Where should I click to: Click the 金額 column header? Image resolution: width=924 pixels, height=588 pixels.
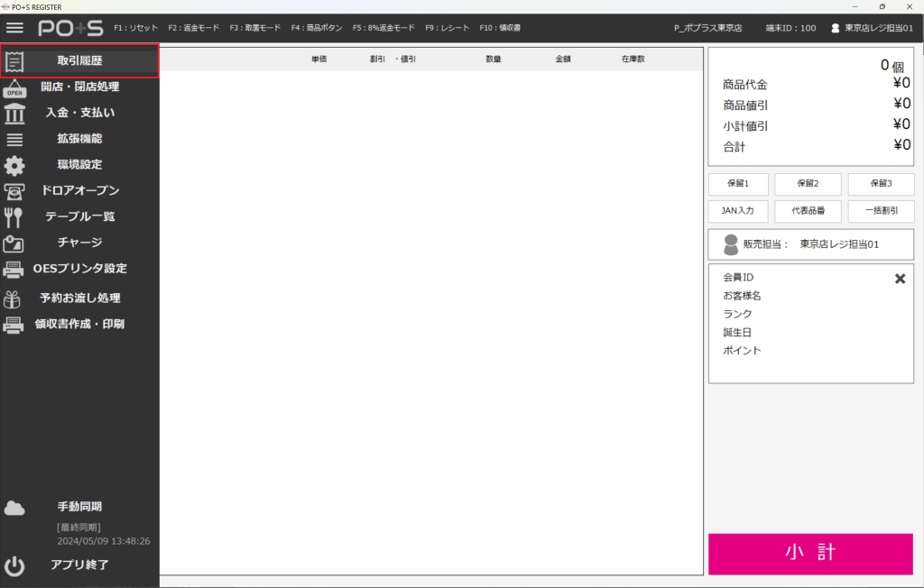pyautogui.click(x=563, y=59)
